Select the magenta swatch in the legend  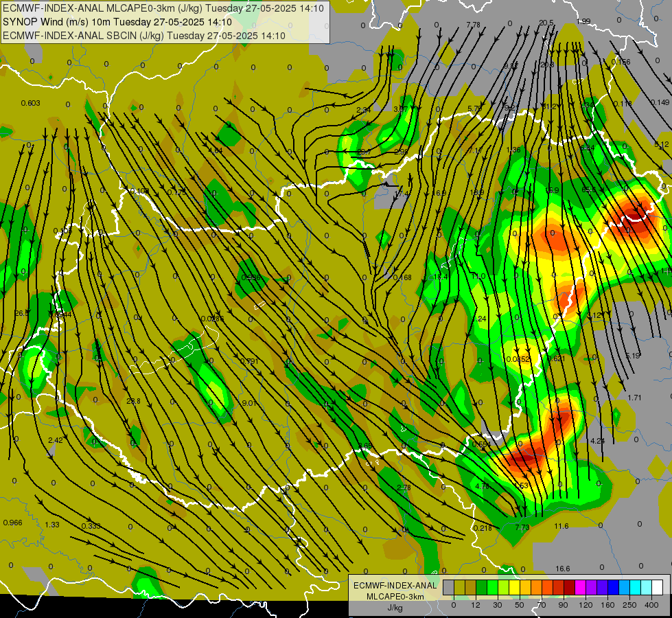tap(580, 587)
